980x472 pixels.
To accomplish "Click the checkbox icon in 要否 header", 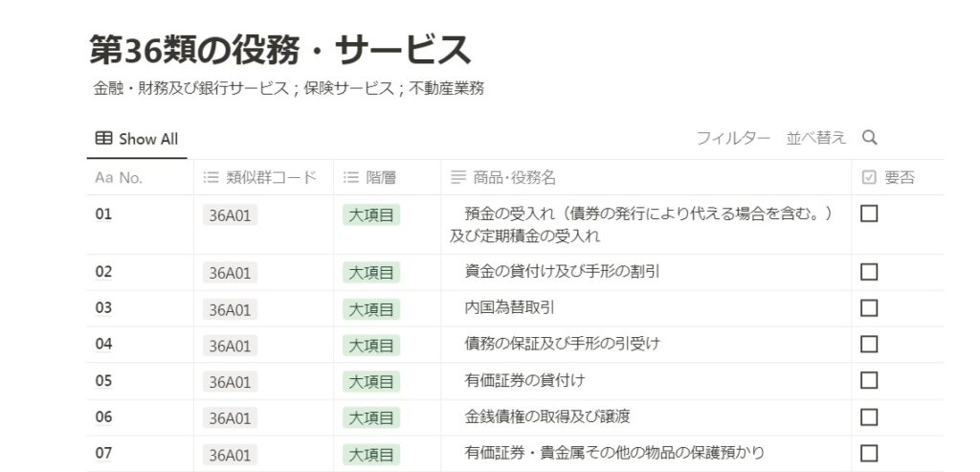I will coord(869,177).
